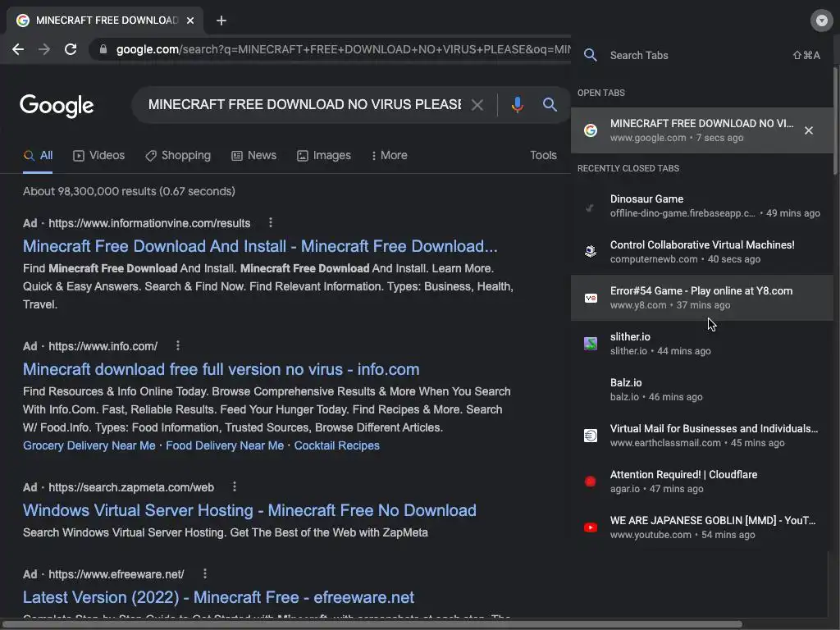Click Grocery Delivery Near Me sitelink
Image resolution: width=840 pixels, height=630 pixels.
click(89, 445)
